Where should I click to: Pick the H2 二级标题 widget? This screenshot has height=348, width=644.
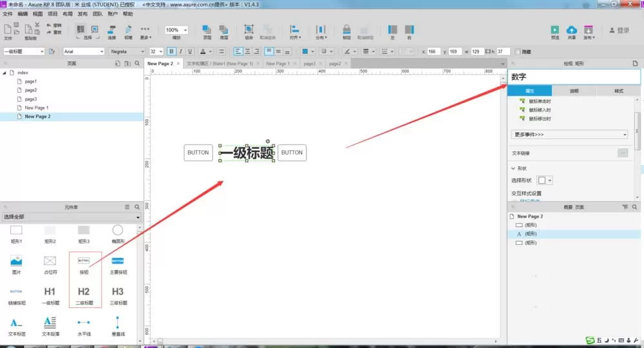point(84,296)
